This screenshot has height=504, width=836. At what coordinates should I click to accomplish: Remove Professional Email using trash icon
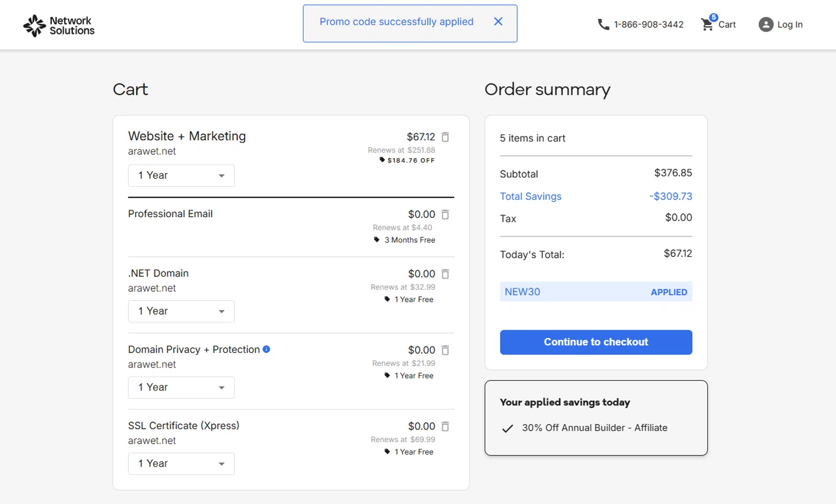(x=445, y=214)
